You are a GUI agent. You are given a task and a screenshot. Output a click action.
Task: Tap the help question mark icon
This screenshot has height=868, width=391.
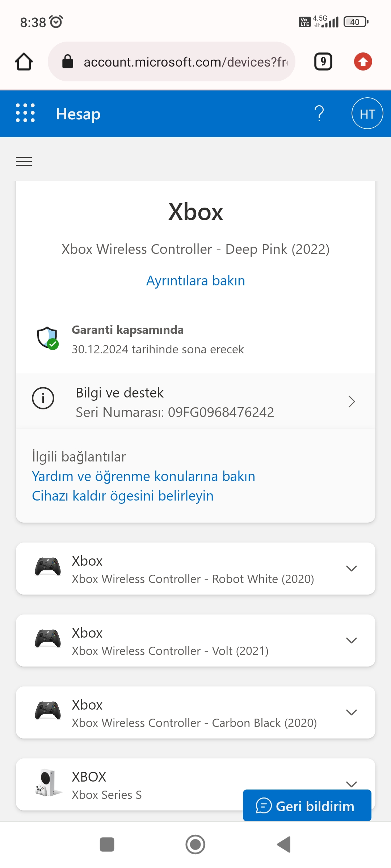coord(319,114)
